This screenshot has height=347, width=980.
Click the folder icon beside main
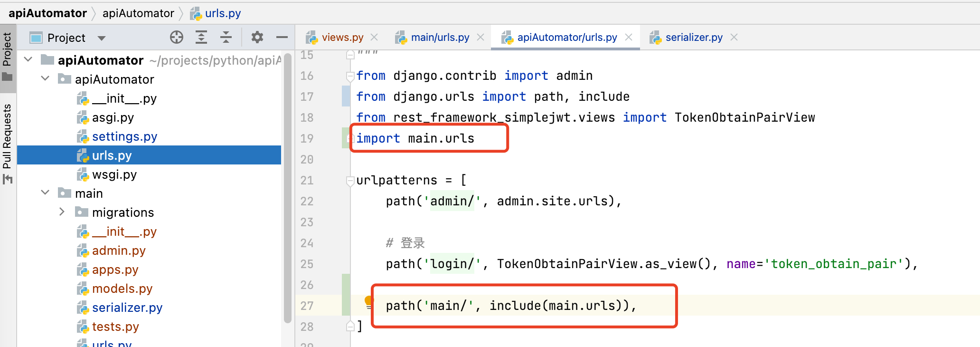click(x=65, y=193)
